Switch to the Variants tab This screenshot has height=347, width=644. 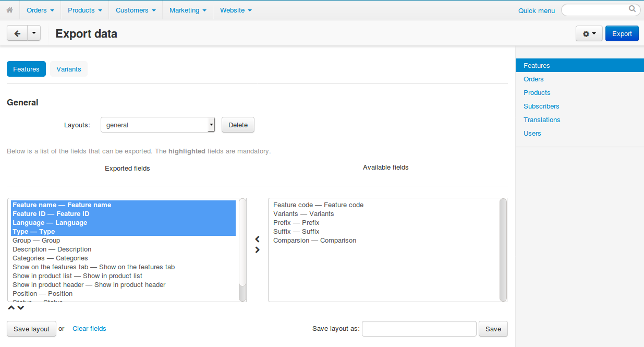pos(69,69)
